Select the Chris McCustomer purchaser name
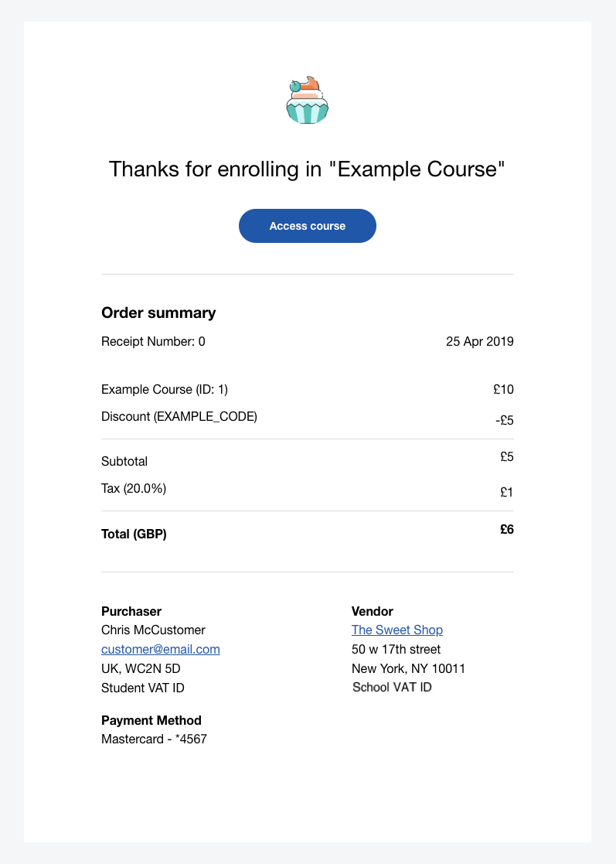The image size is (616, 864). tap(153, 630)
